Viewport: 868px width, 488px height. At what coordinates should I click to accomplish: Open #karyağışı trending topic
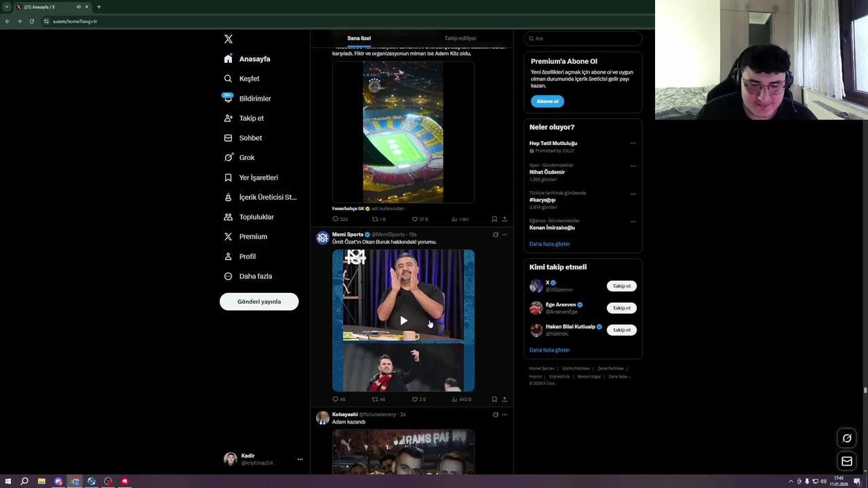pos(542,200)
